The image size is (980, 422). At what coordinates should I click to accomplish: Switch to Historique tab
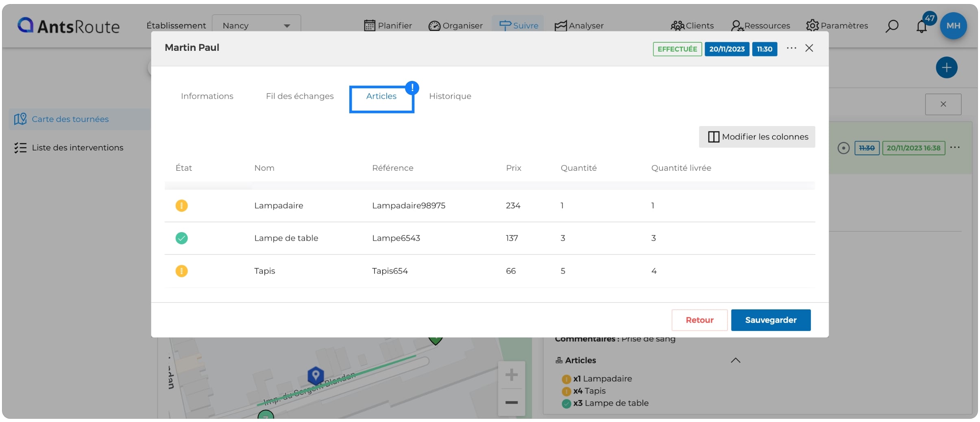point(450,96)
